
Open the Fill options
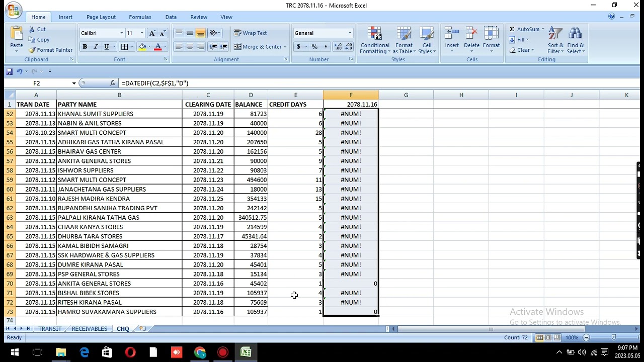pyautogui.click(x=518, y=40)
